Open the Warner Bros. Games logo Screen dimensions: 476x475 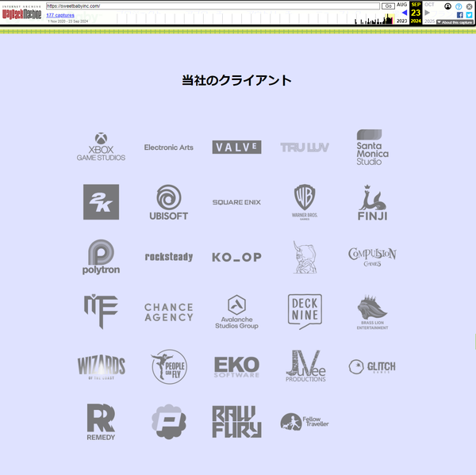tap(305, 202)
